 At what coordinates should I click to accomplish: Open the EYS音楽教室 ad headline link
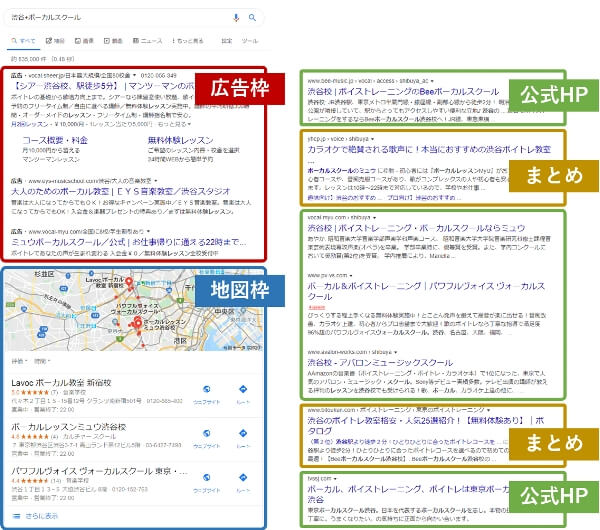click(121, 191)
